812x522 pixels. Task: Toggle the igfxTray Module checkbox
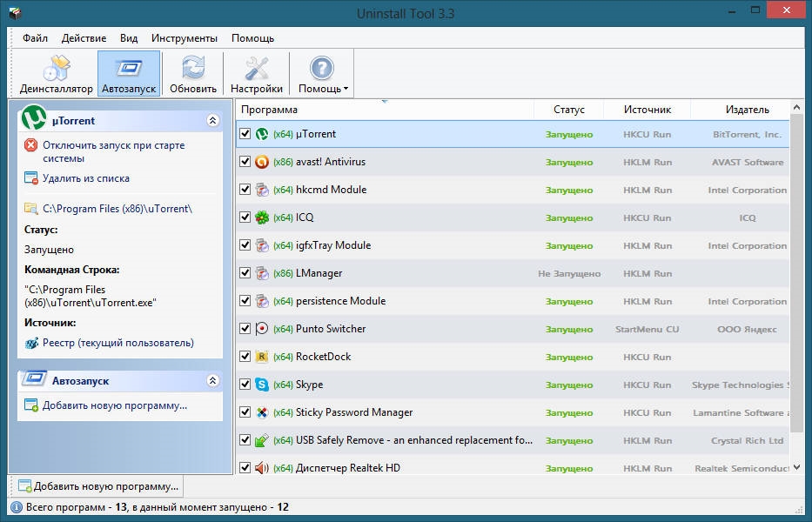tap(245, 245)
